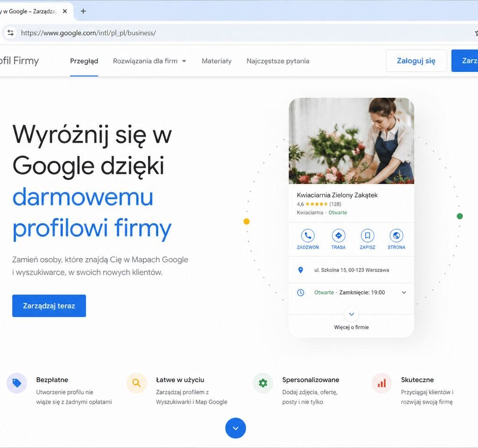Click the blue scroll-down arrow button
478x448 pixels.
click(236, 428)
